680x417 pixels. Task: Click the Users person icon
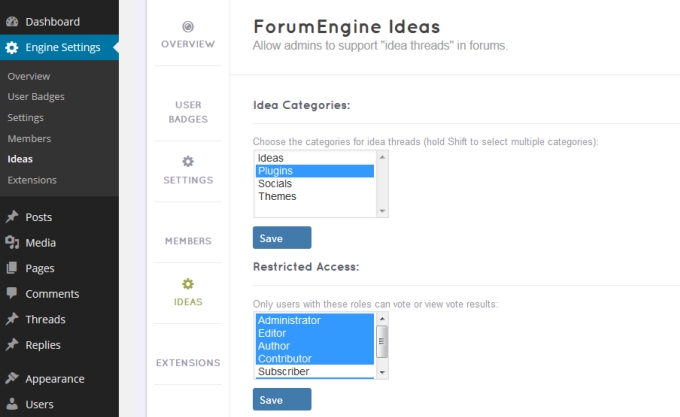[x=12, y=405]
